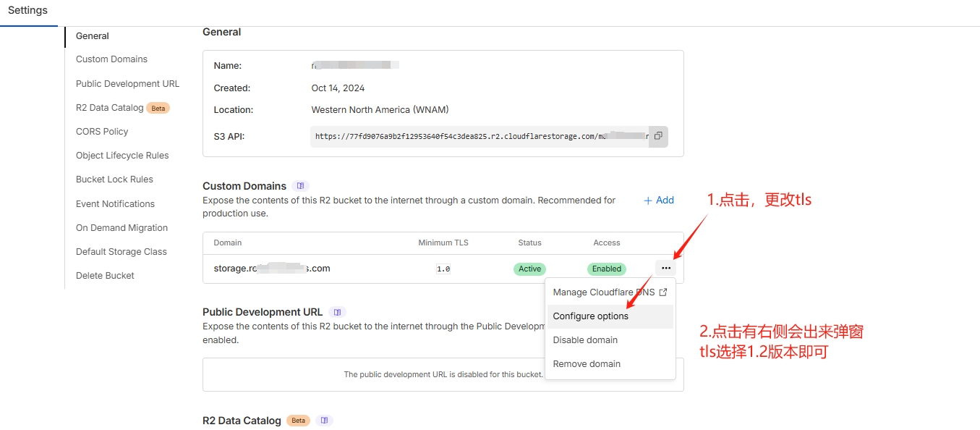Image resolution: width=980 pixels, height=430 pixels.
Task: Open General in the settings sidebar
Action: pyautogui.click(x=93, y=36)
